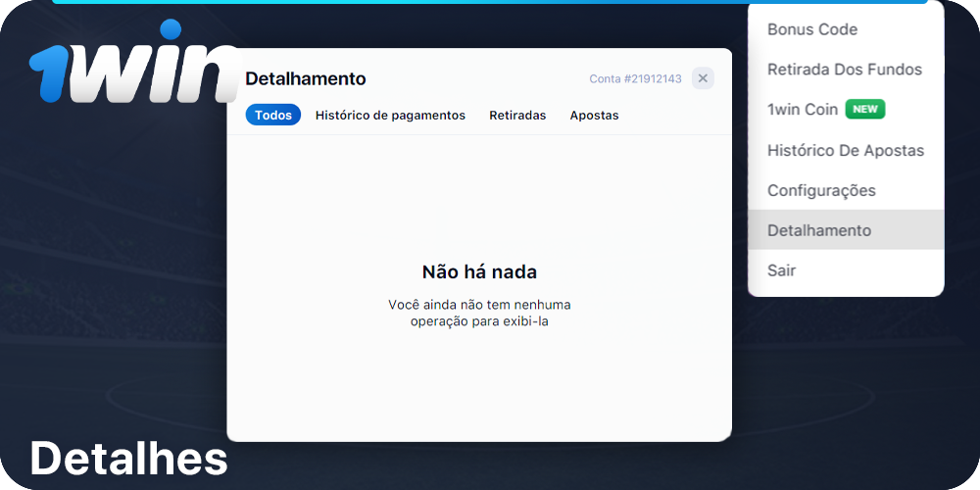Open the Retiradas tab
The image size is (980, 490).
click(x=517, y=115)
